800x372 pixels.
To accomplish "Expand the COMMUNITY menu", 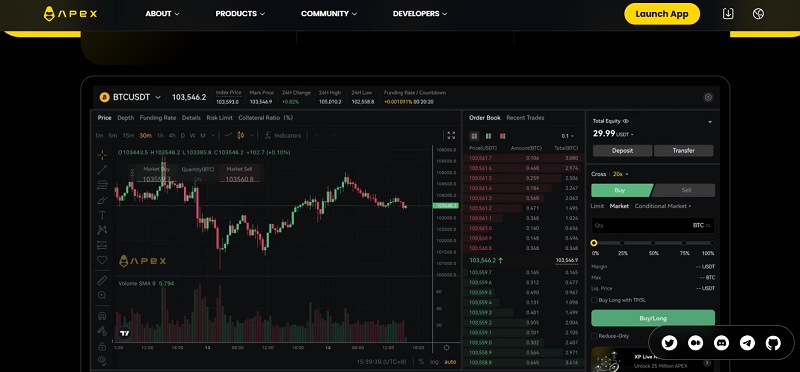I will coord(329,14).
